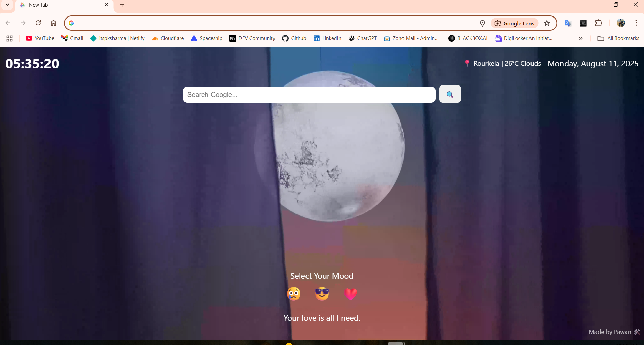Open the tab search chevron
This screenshot has width=644, height=345.
7,5
